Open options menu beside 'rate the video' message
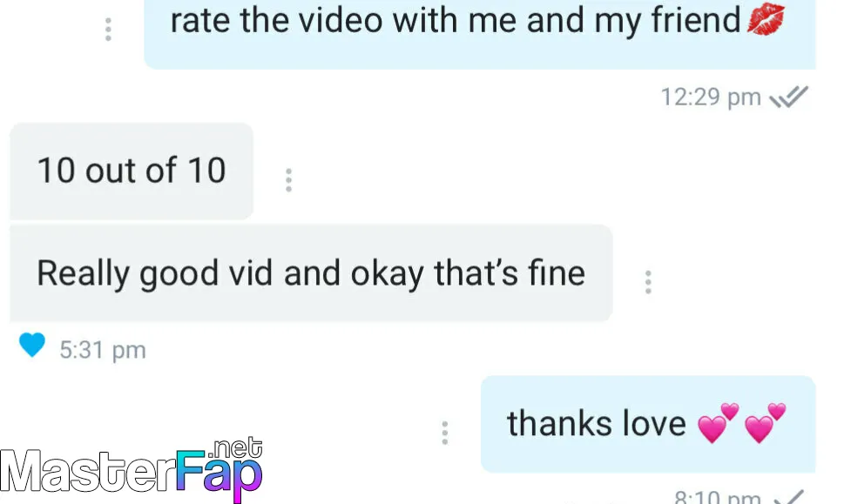 (x=108, y=30)
